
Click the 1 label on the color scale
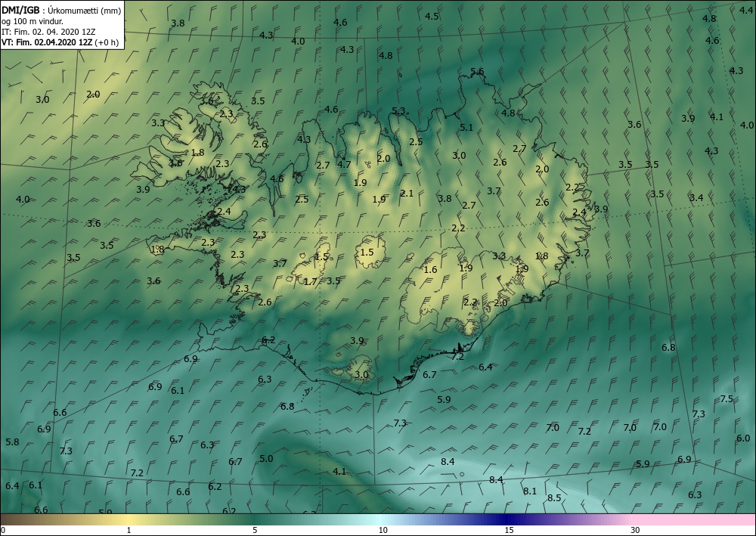click(x=129, y=531)
